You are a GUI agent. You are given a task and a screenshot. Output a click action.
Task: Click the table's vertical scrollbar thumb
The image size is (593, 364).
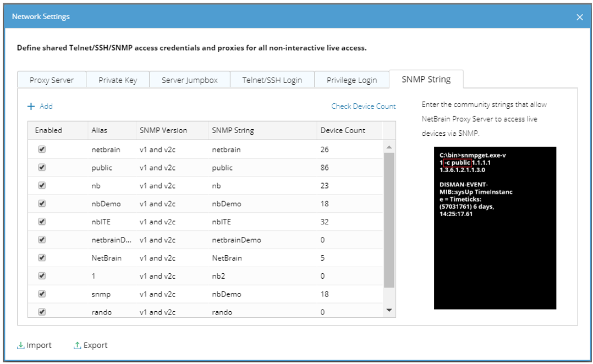[389, 220]
